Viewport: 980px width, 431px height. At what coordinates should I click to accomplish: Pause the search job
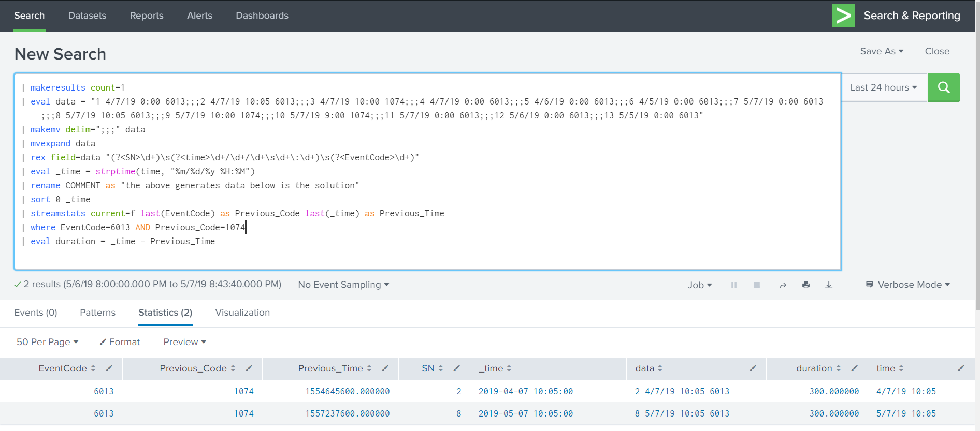pyautogui.click(x=733, y=285)
